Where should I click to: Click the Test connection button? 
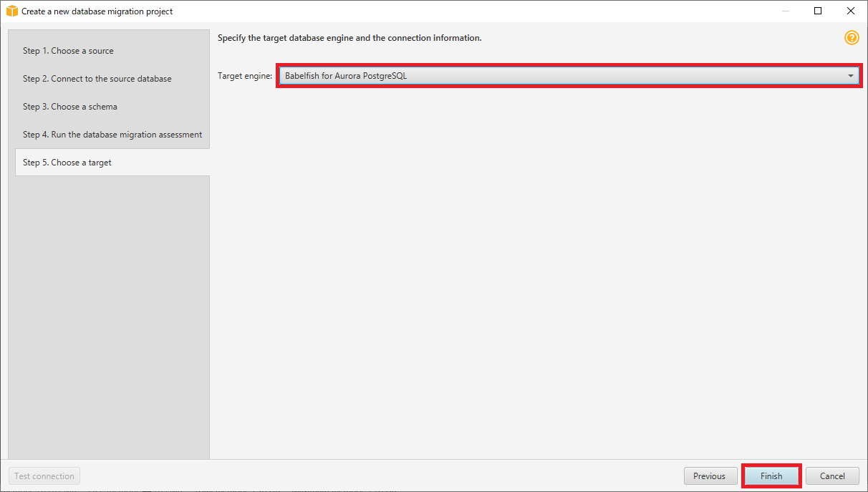44,476
